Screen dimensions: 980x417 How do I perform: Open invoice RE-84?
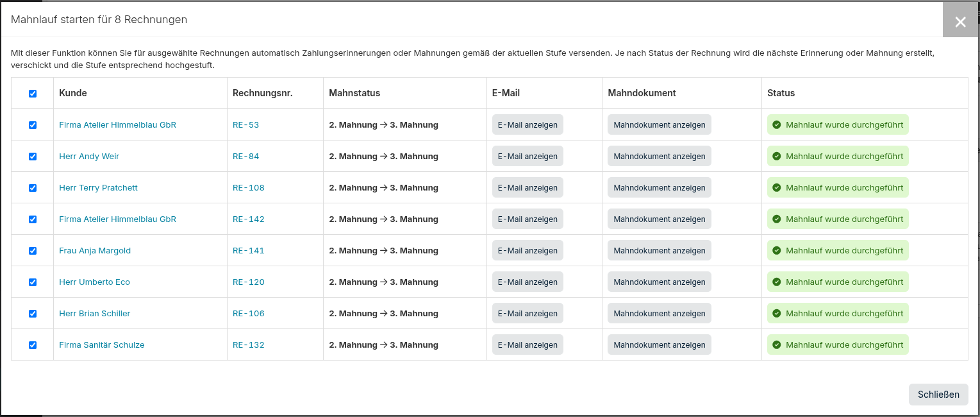[x=245, y=157]
